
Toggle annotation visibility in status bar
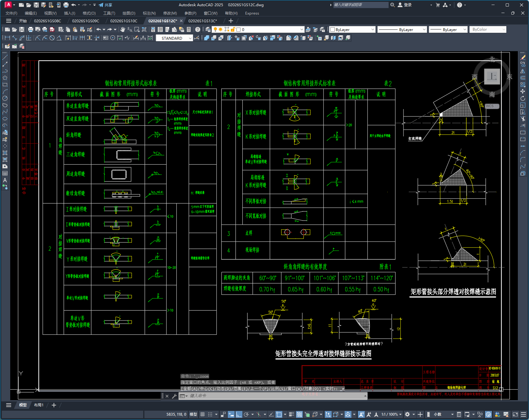361,414
